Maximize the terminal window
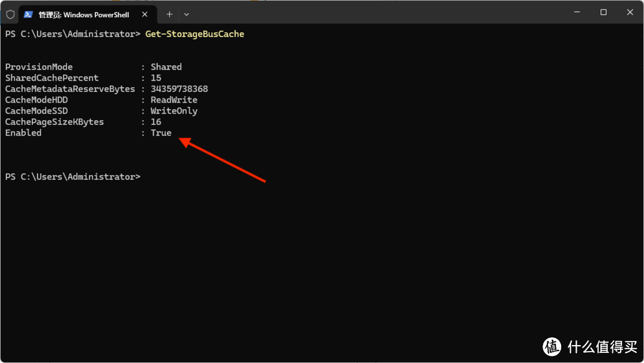The width and height of the screenshot is (644, 363). (603, 13)
